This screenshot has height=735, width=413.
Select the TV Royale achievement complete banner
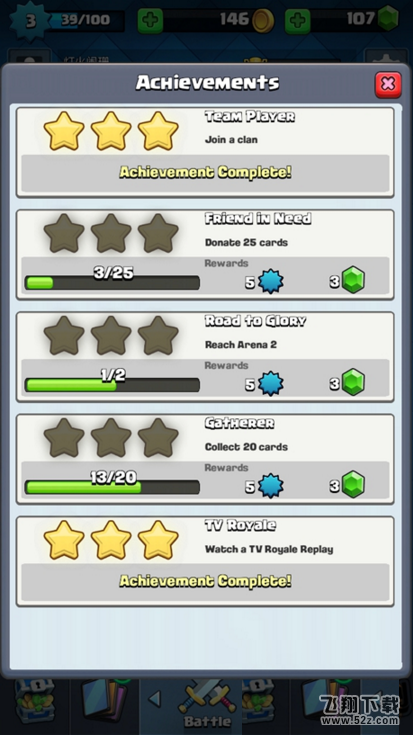tap(205, 582)
